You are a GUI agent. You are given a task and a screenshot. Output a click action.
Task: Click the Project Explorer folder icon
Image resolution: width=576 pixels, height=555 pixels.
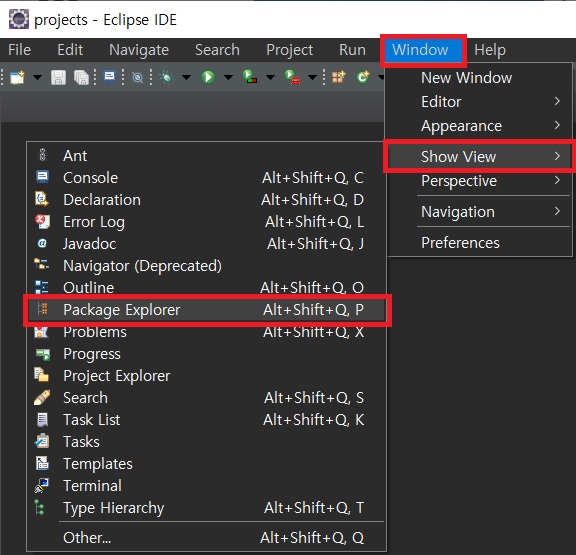point(42,375)
